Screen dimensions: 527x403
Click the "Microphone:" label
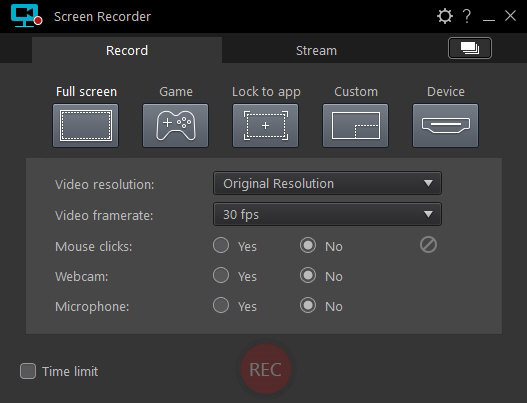point(92,307)
